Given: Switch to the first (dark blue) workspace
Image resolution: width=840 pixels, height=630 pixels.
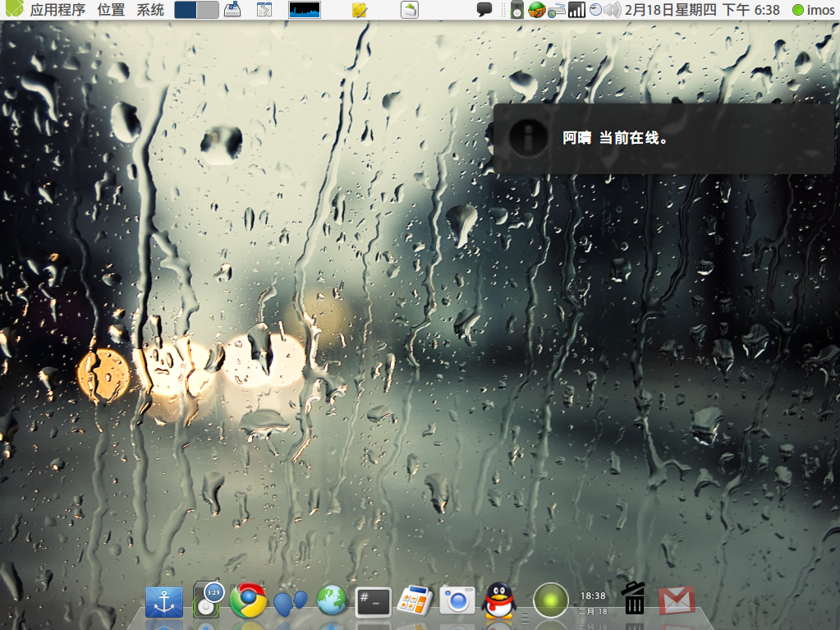Looking at the screenshot, I should (x=186, y=10).
